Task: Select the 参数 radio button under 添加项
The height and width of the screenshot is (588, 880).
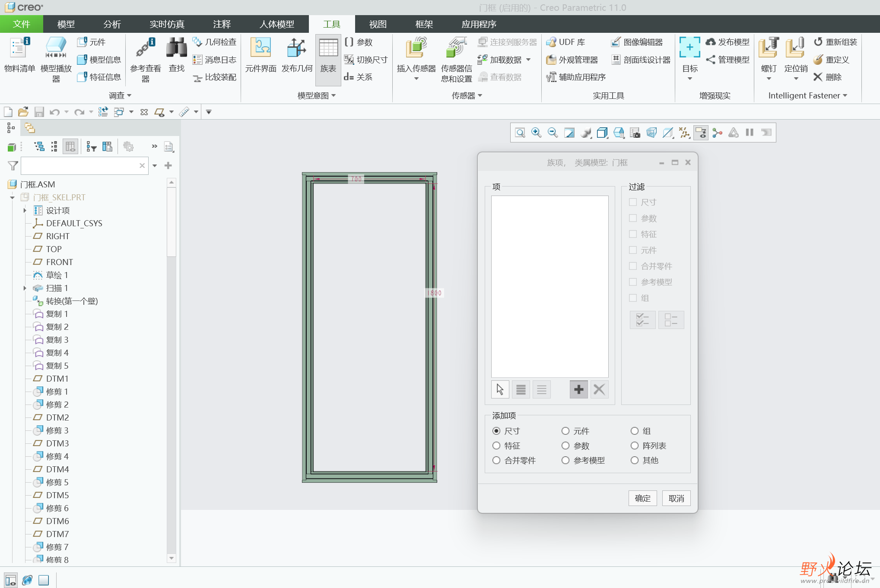Action: click(x=565, y=446)
